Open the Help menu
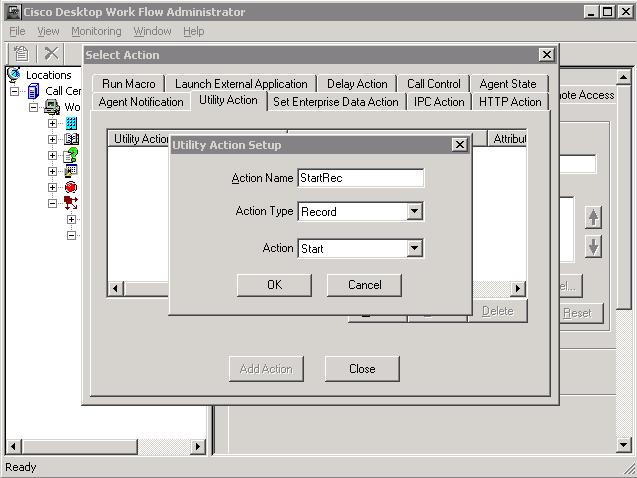The image size is (637, 478). click(x=193, y=31)
